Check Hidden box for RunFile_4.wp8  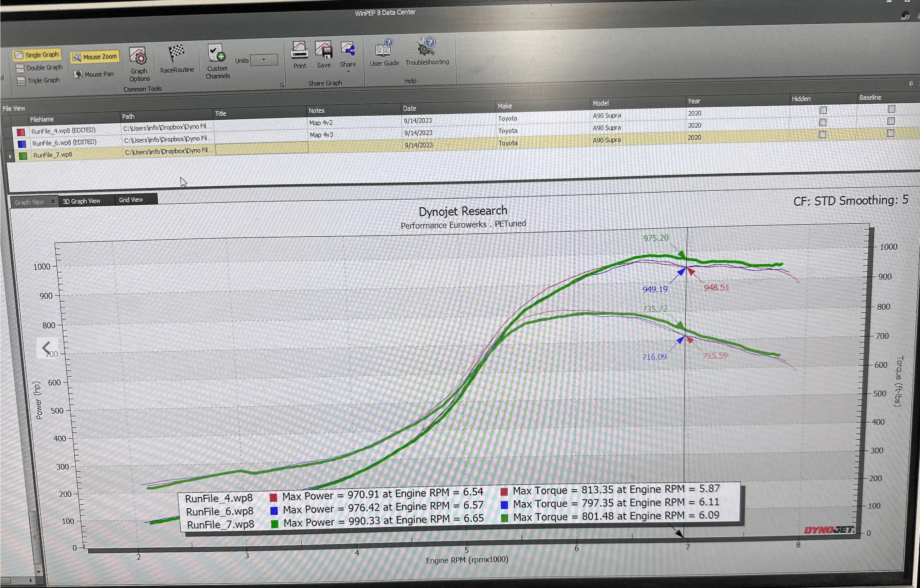coord(823,110)
